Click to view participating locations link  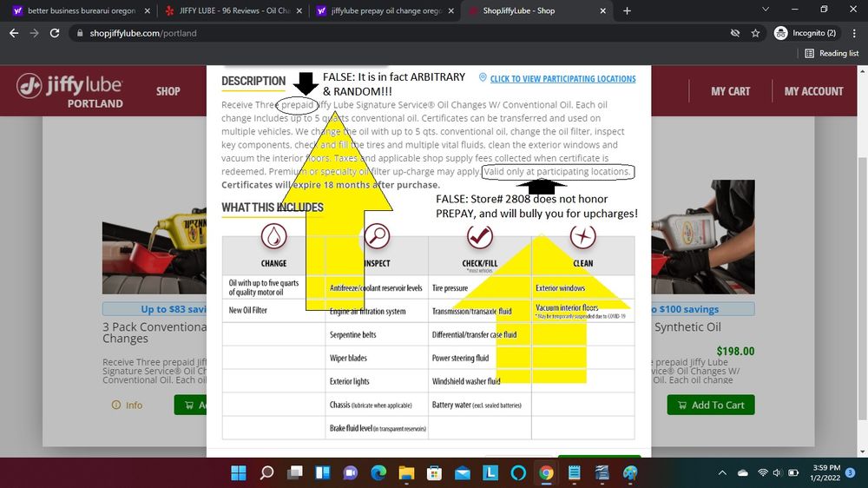[562, 79]
